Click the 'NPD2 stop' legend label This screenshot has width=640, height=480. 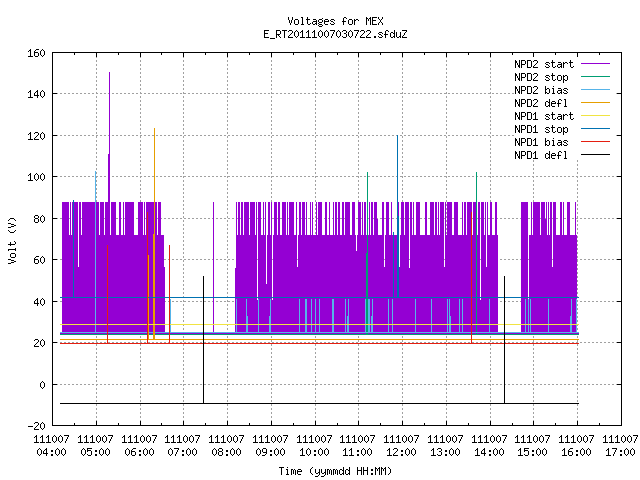[541, 77]
